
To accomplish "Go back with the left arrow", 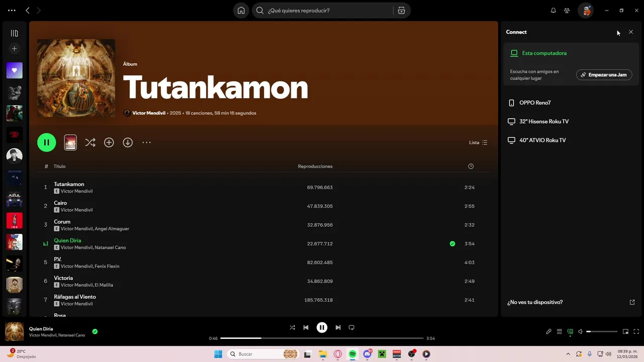I will pos(27,11).
